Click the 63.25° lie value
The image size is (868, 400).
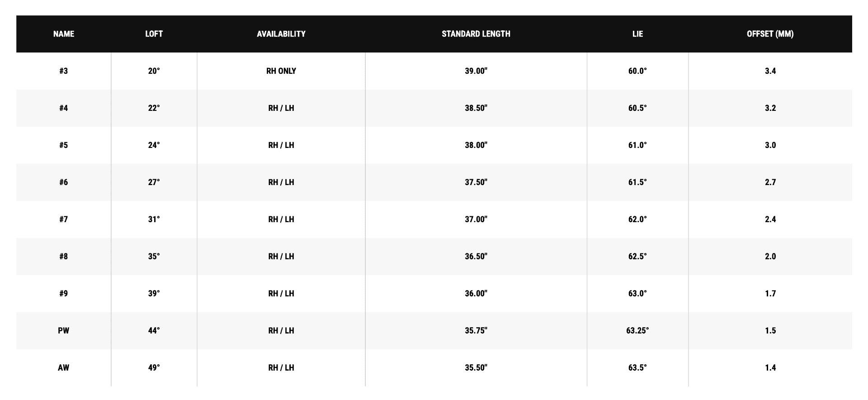pos(637,331)
